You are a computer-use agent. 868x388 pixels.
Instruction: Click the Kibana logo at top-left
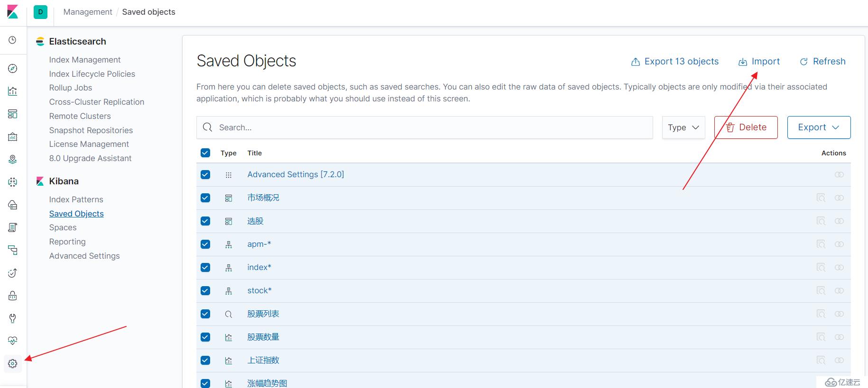[x=13, y=12]
